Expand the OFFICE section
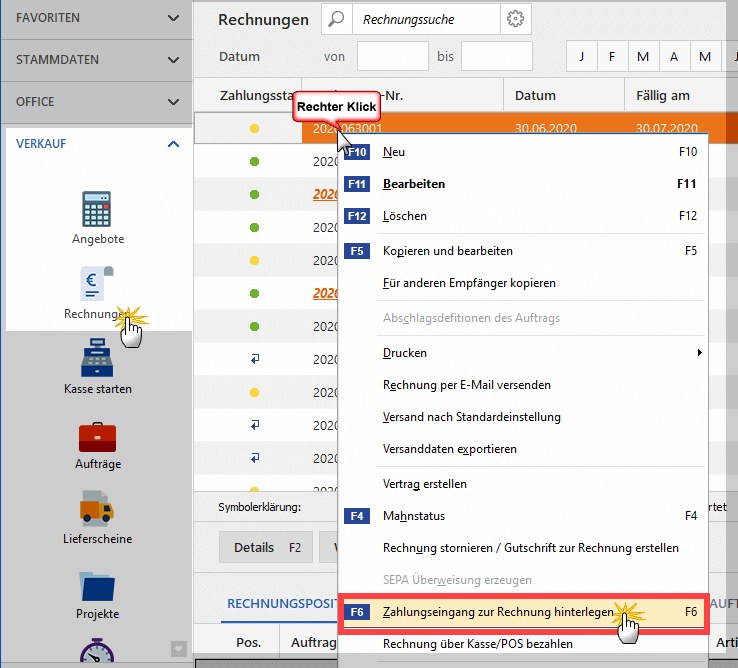Screen dimensions: 738x668 point(97,102)
